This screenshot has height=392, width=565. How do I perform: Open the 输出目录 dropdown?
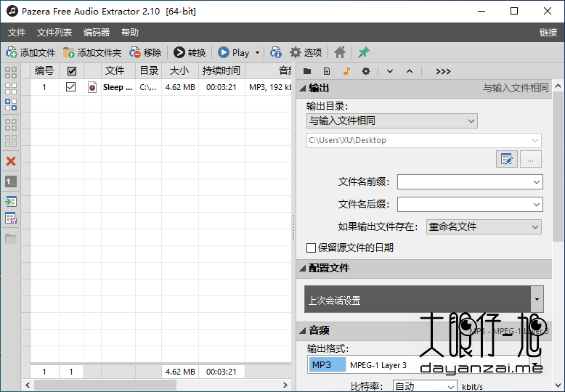pyautogui.click(x=392, y=121)
